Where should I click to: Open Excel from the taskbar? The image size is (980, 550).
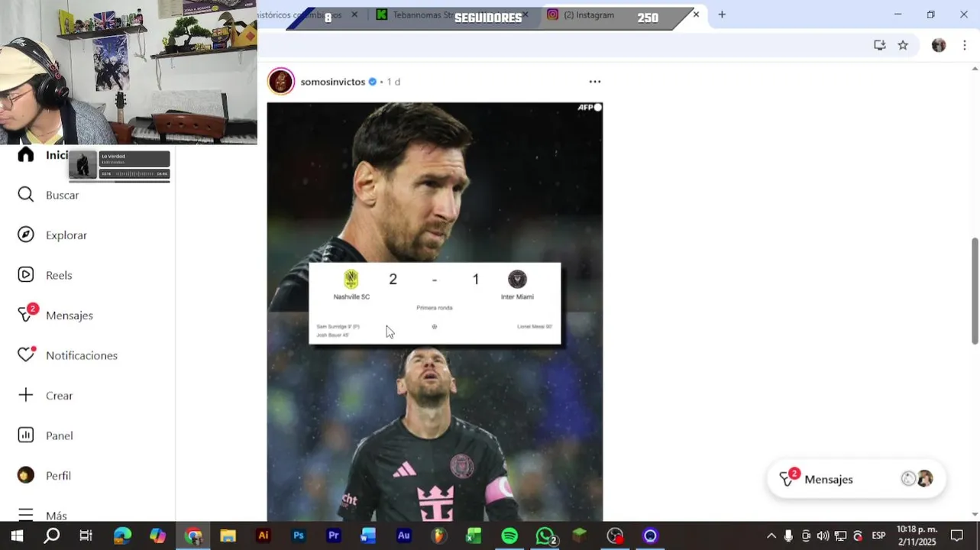coord(474,536)
